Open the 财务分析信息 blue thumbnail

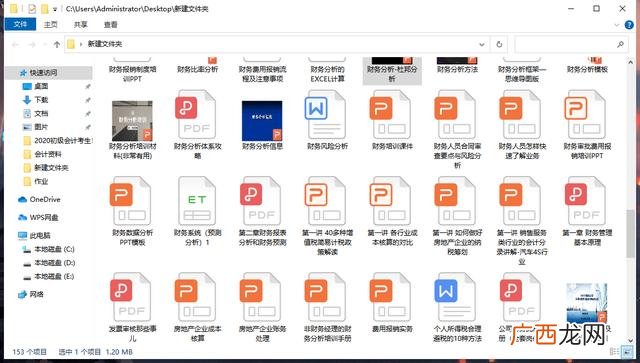pyautogui.click(x=262, y=121)
